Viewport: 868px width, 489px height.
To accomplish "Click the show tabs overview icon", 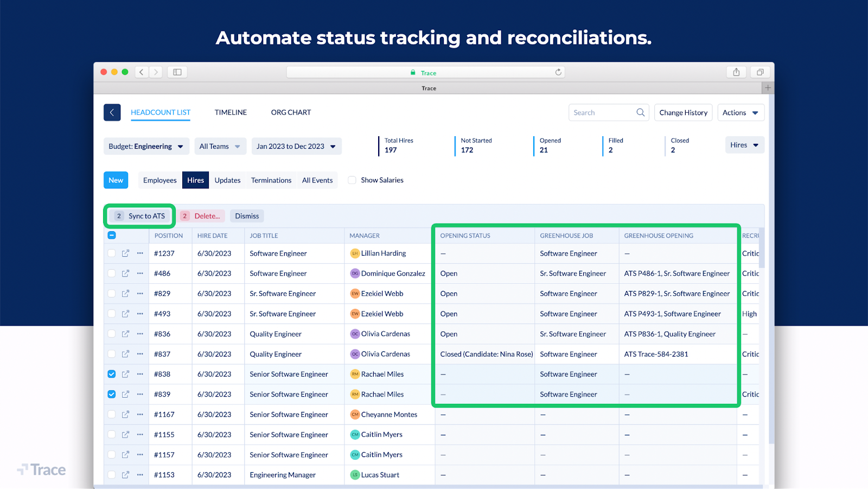I will pyautogui.click(x=760, y=72).
